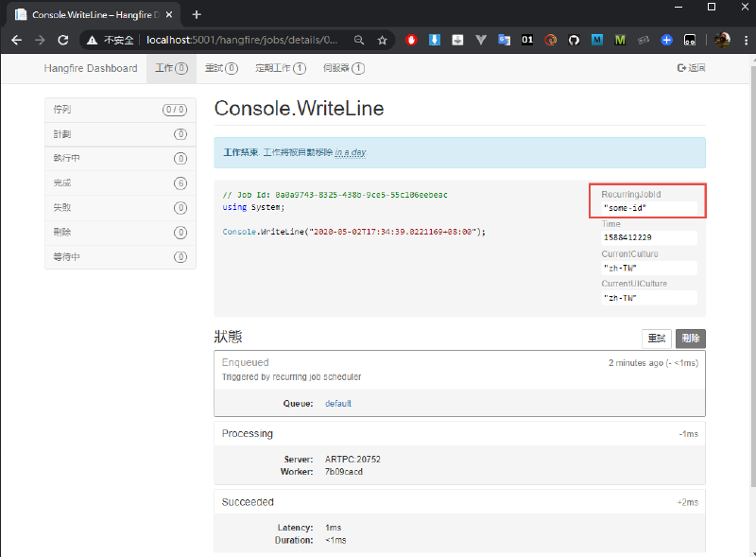Reload the page with the refresh icon
Image resolution: width=756 pixels, height=557 pixels.
pyautogui.click(x=63, y=41)
